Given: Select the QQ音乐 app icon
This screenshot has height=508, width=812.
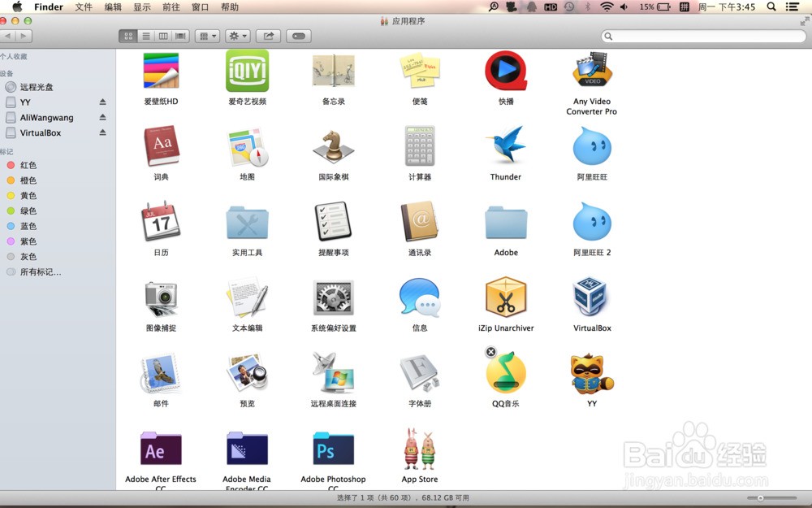Looking at the screenshot, I should [506, 373].
